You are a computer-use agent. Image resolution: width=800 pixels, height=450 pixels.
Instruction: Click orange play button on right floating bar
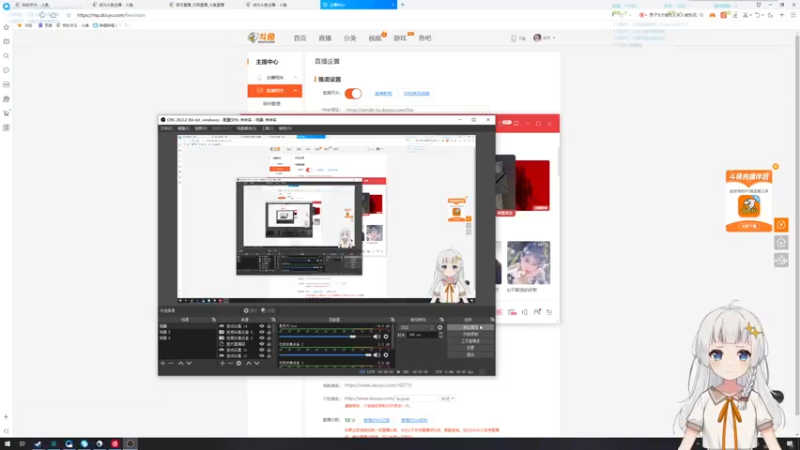pos(781,225)
